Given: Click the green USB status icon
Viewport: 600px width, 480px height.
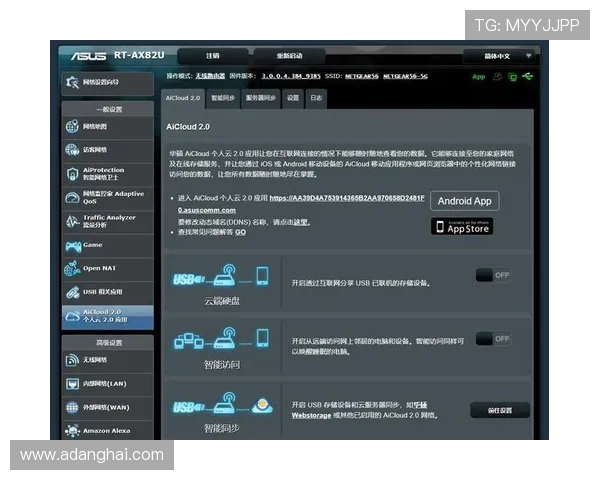Looking at the screenshot, I should coord(527,77).
